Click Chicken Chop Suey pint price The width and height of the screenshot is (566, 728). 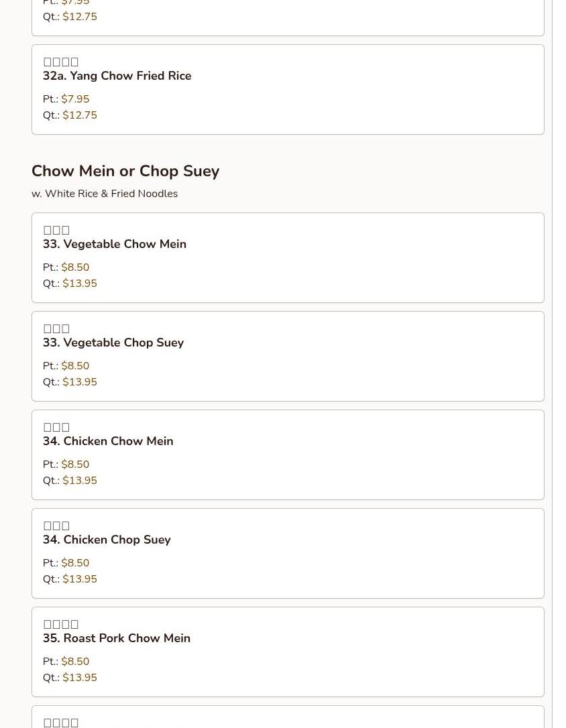(x=75, y=563)
